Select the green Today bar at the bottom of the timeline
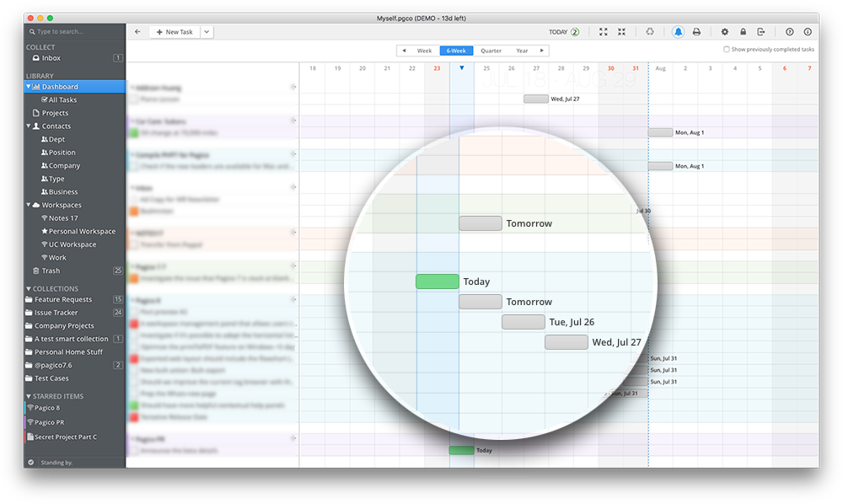Image resolution: width=843 pixels, height=504 pixels. tap(461, 450)
